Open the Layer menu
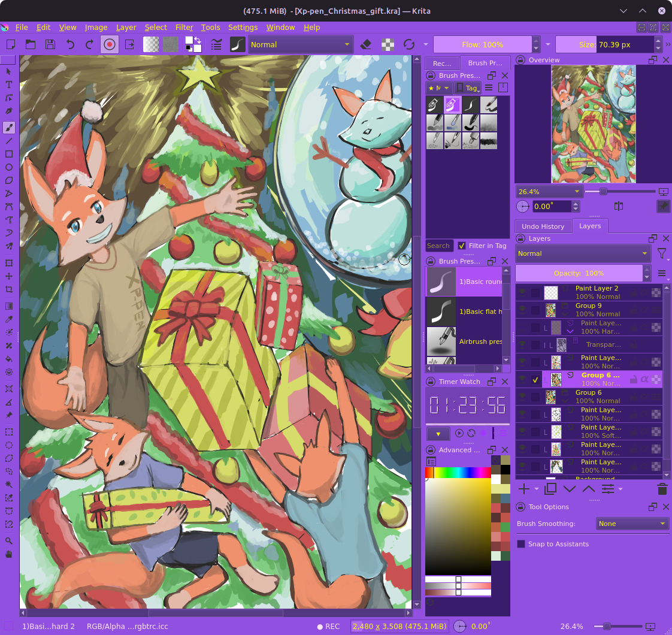 [126, 27]
